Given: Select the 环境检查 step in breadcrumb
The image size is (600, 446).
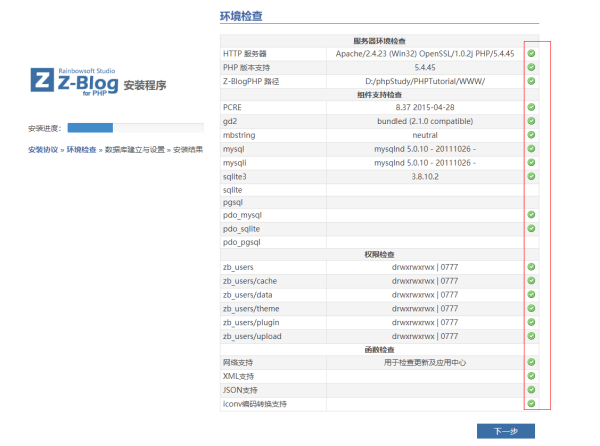Looking at the screenshot, I should tap(82, 149).
